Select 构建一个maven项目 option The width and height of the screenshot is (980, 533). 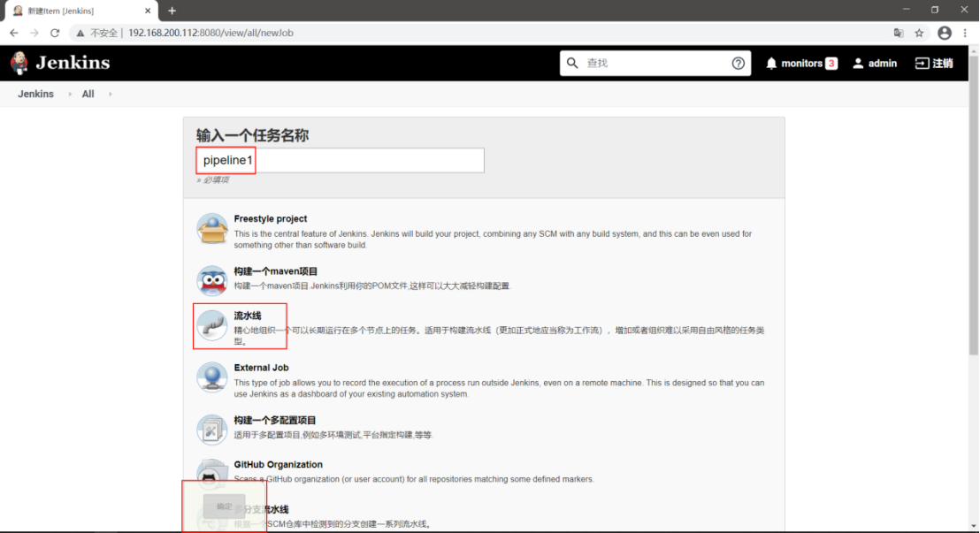pos(276,271)
